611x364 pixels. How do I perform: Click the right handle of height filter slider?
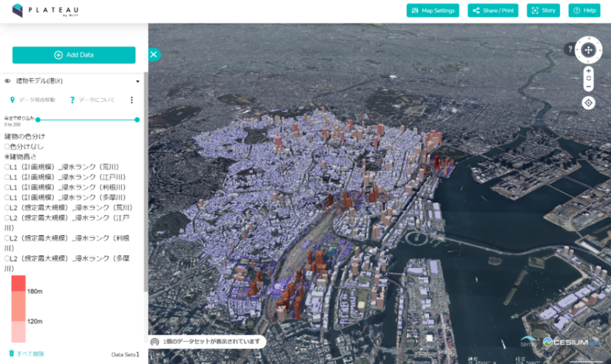coord(137,120)
